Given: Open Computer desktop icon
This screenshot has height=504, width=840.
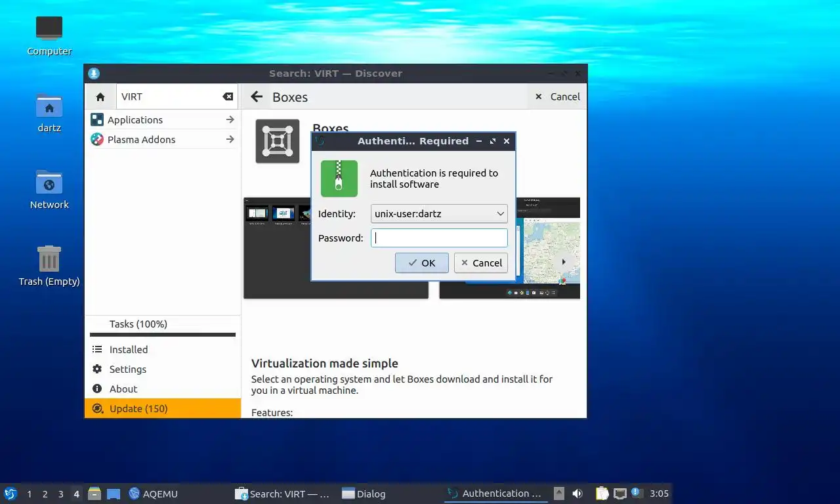Looking at the screenshot, I should pos(49,28).
